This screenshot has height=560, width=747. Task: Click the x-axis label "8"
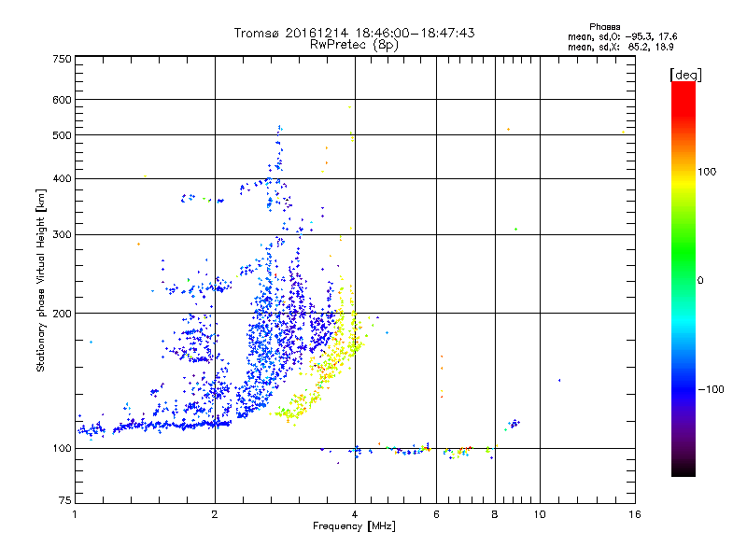click(x=495, y=514)
